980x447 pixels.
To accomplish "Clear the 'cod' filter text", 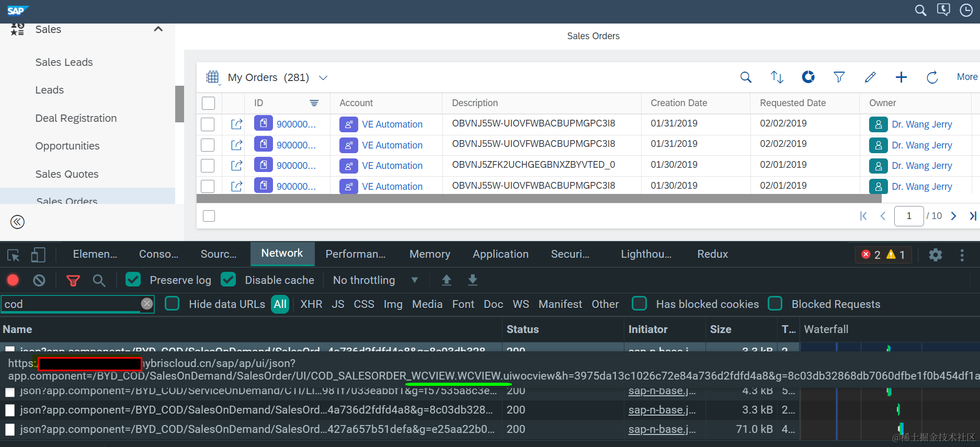I will tap(147, 304).
